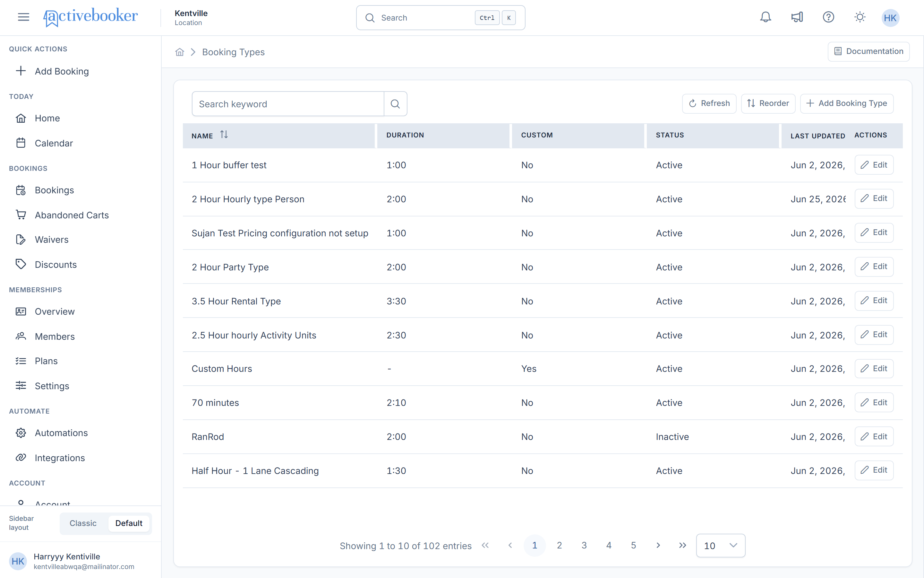Viewport: 924px width, 578px height.
Task: Click the 'Yes' custom value cell
Action: pos(528,369)
